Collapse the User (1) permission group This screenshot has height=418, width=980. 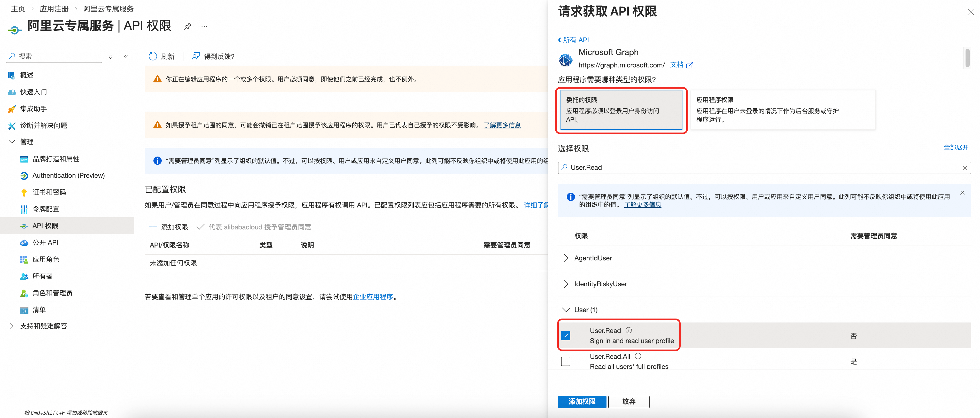[566, 309]
